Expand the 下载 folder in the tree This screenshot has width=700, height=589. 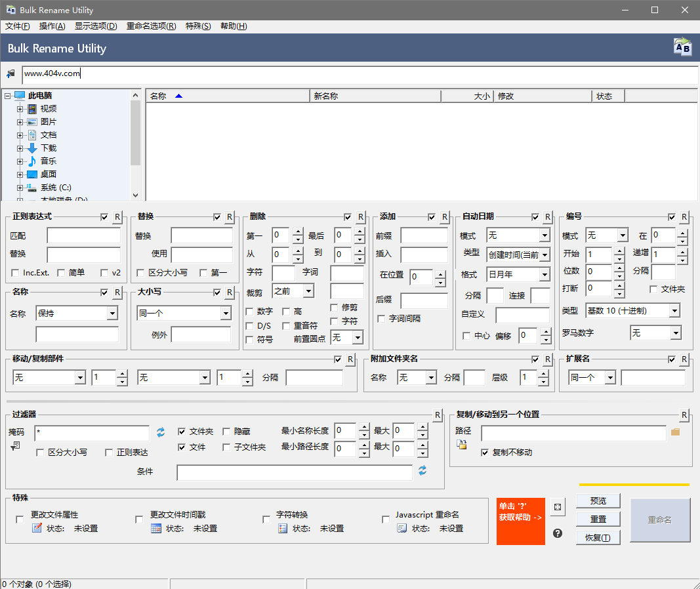[x=20, y=148]
